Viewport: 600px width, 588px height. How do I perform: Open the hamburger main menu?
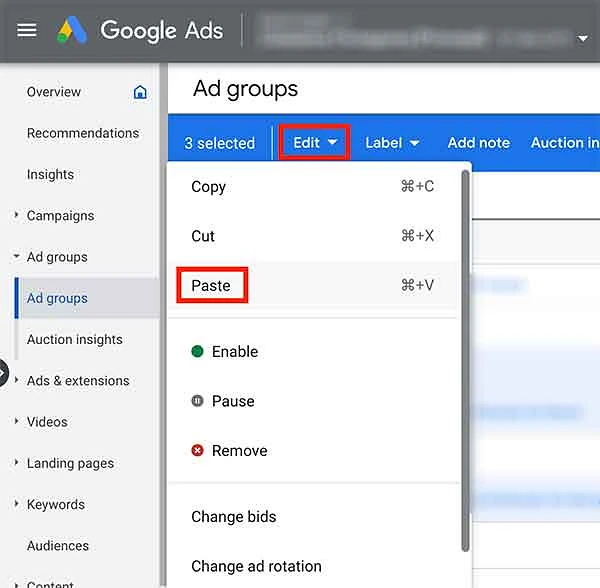click(27, 30)
